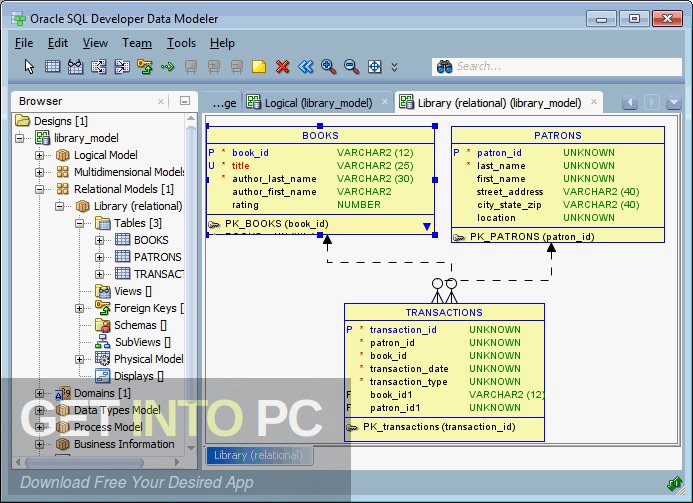Expand the Logical Model node
The image size is (693, 503).
tap(39, 155)
